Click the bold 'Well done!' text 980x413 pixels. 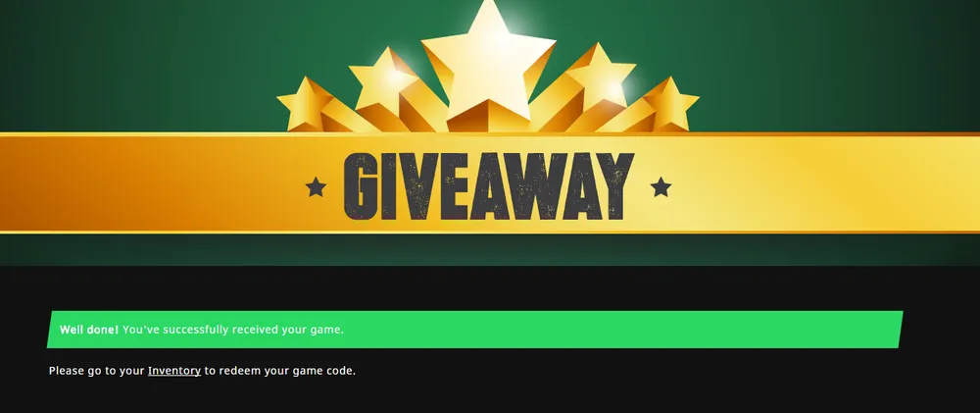(x=89, y=330)
